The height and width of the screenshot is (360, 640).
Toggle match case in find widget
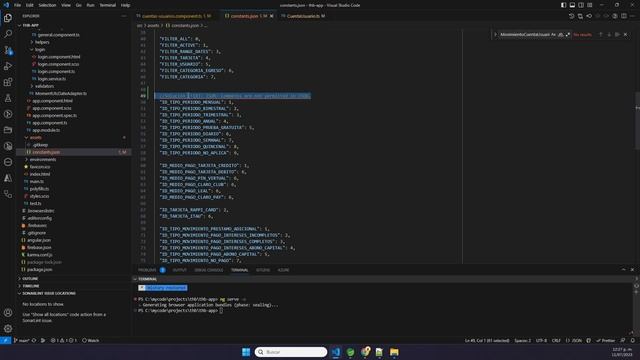[x=553, y=35]
